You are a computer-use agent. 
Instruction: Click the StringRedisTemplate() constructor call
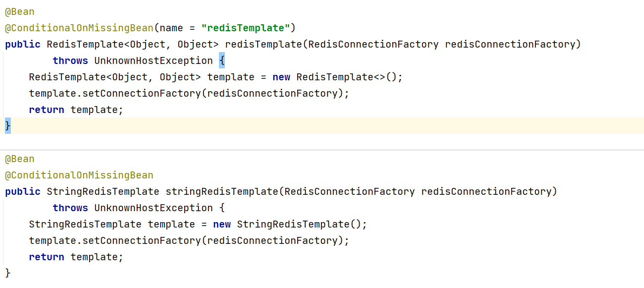coord(301,225)
